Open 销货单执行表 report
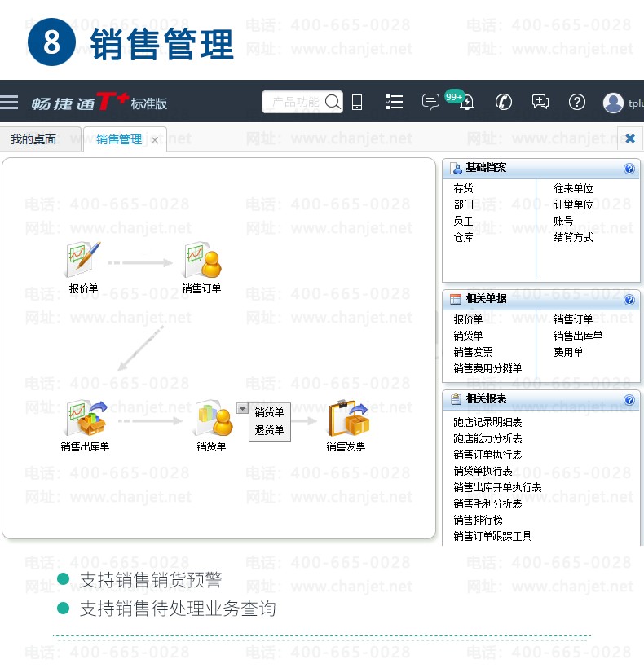This screenshot has height=668, width=644. tap(483, 471)
